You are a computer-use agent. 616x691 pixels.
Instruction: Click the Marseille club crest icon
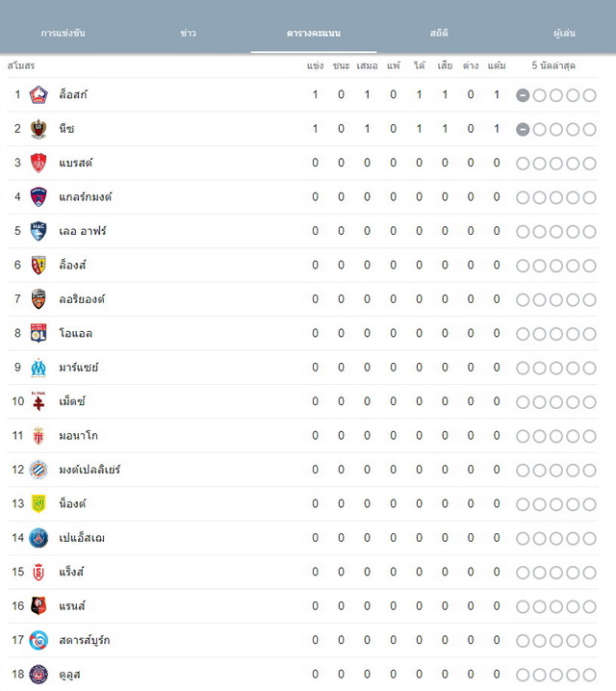tap(38, 368)
